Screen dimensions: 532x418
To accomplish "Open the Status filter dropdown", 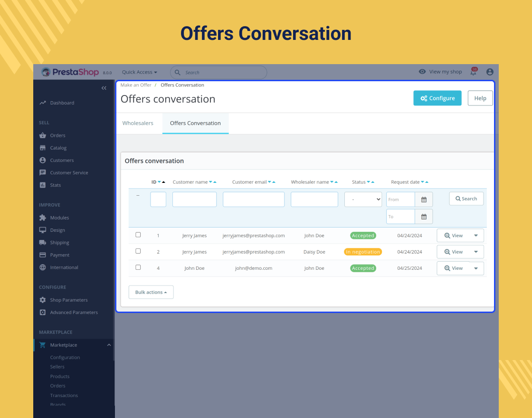I will pos(363,199).
